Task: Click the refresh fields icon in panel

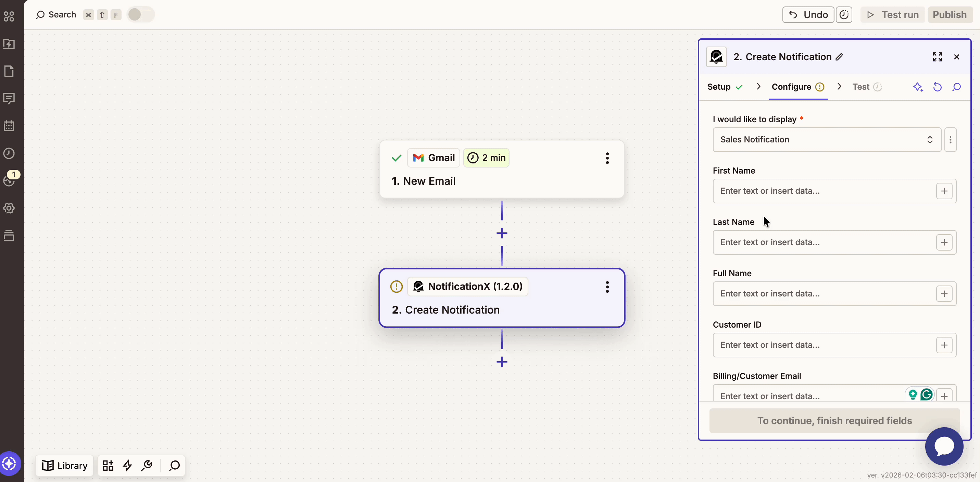Action: [937, 87]
